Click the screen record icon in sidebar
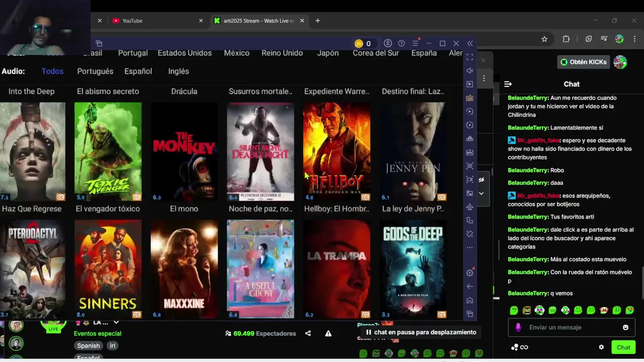 469,179
